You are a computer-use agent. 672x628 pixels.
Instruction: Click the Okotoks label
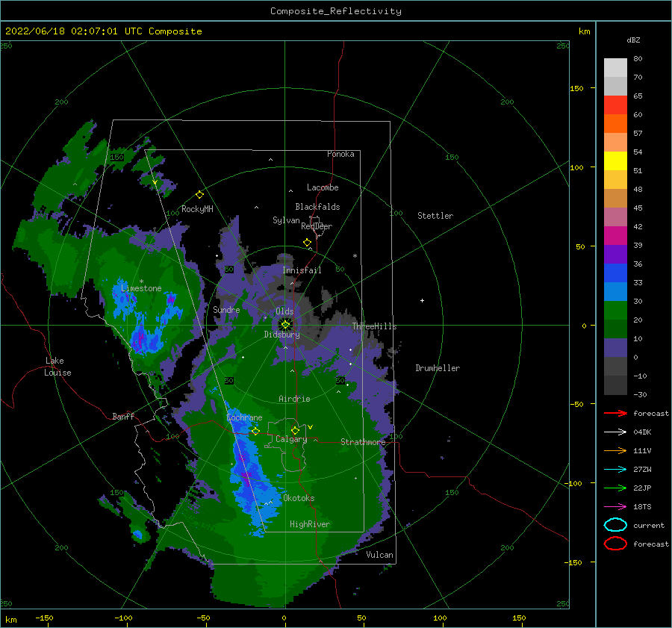pos(299,498)
